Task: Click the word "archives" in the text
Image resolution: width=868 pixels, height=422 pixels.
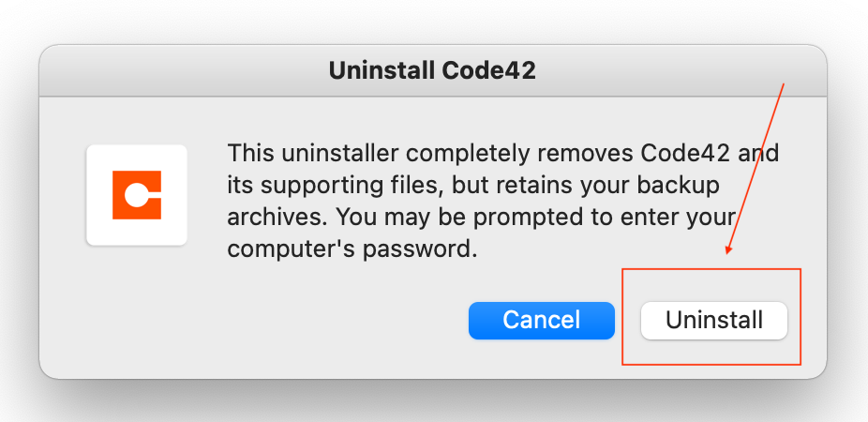Action: coord(272,218)
